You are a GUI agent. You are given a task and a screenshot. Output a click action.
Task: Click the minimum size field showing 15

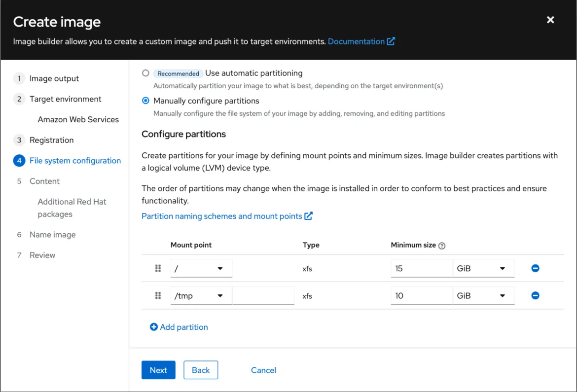click(x=421, y=269)
